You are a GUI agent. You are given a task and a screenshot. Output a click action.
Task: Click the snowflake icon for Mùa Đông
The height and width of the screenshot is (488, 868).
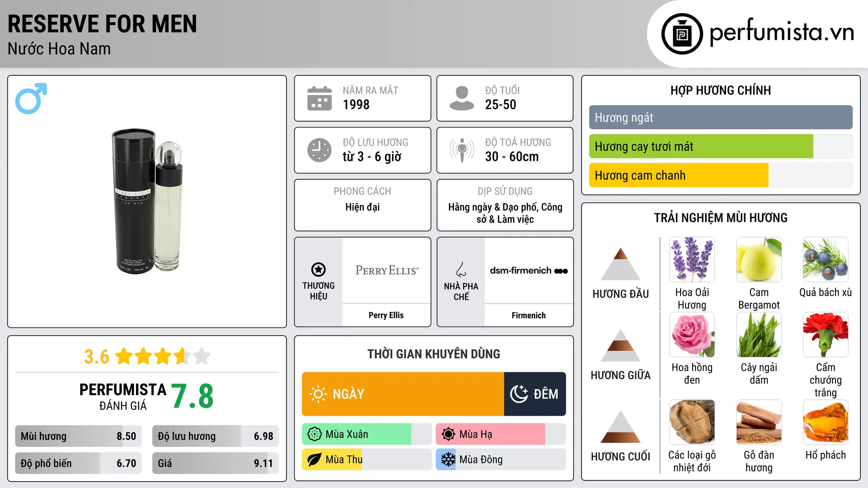448,460
